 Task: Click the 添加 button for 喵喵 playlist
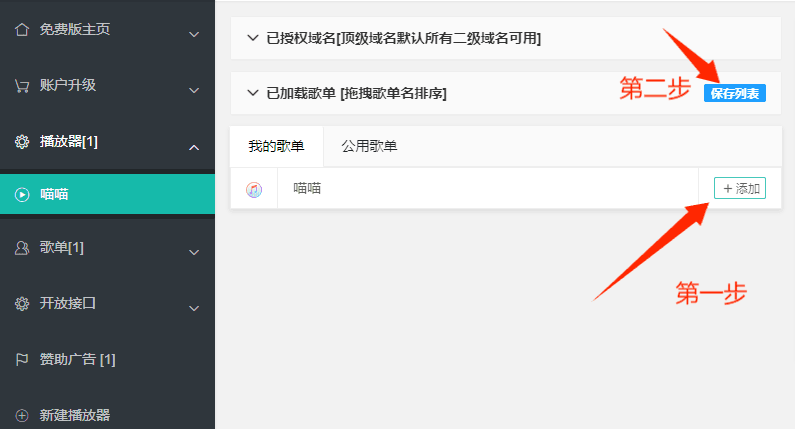click(x=740, y=188)
